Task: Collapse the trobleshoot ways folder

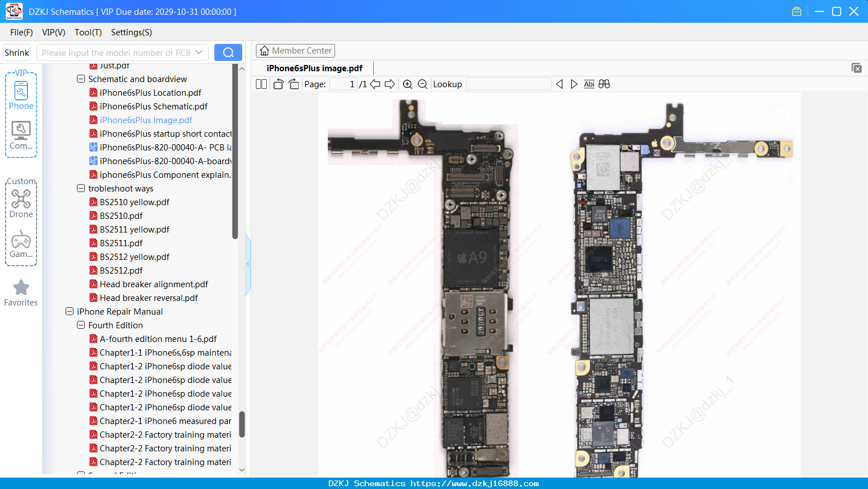Action: [x=81, y=189]
